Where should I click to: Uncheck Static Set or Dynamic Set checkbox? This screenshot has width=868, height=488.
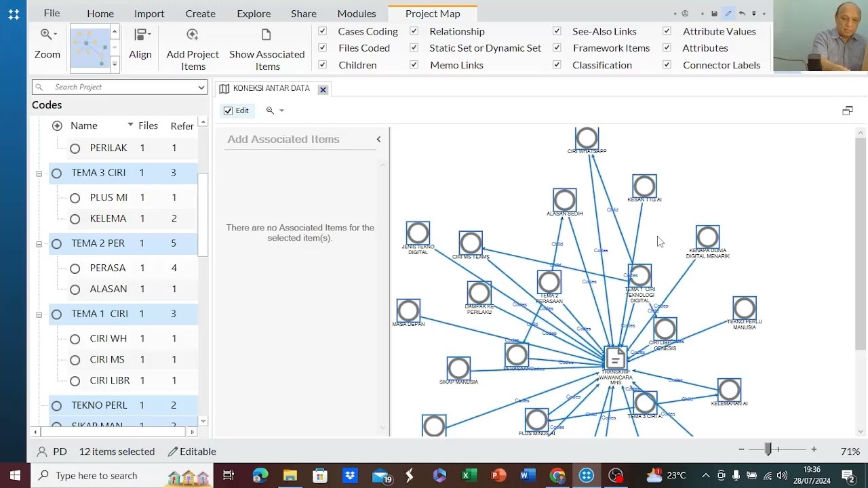click(x=414, y=48)
